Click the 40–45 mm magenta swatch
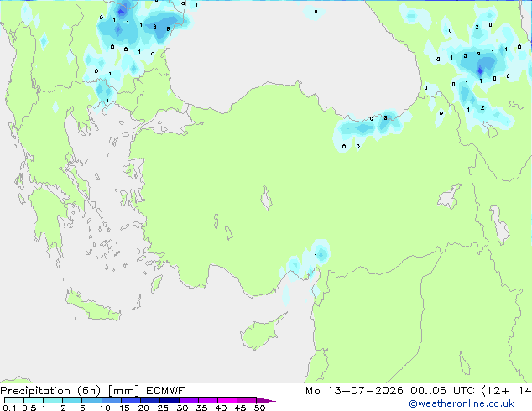This screenshot has height=411, width=532. pos(227,400)
